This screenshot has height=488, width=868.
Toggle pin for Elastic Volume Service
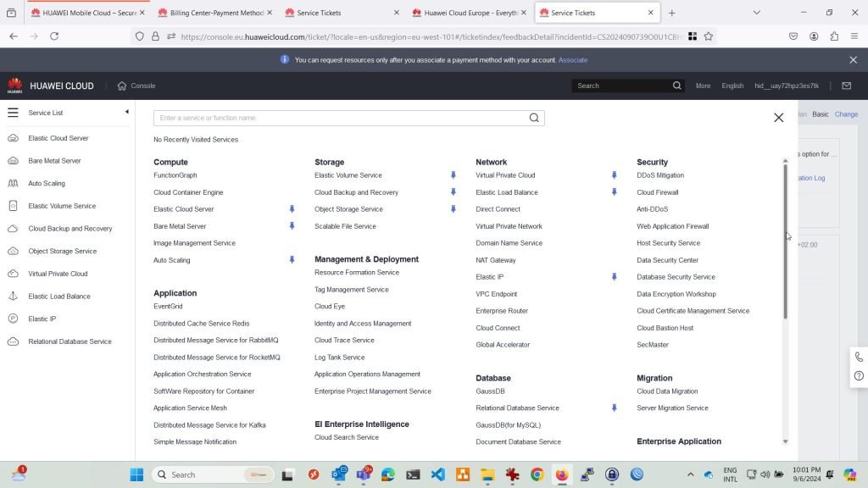[453, 175]
